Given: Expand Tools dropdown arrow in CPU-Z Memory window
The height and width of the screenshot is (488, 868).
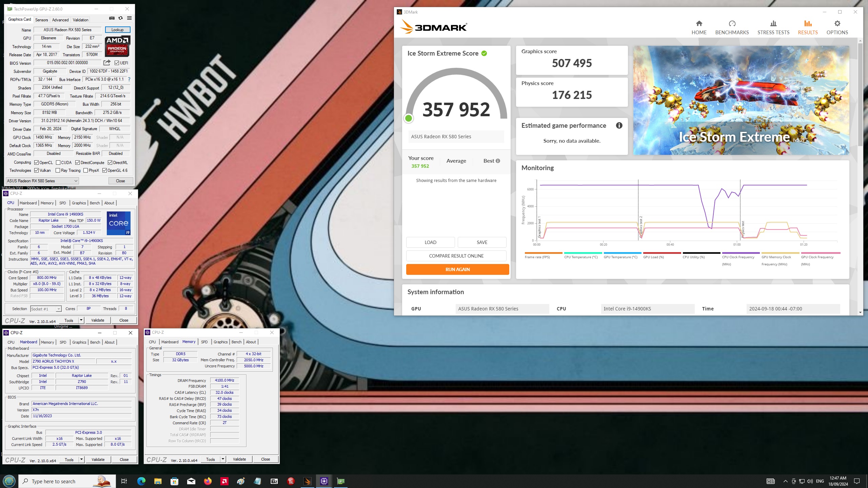Looking at the screenshot, I should click(x=223, y=459).
